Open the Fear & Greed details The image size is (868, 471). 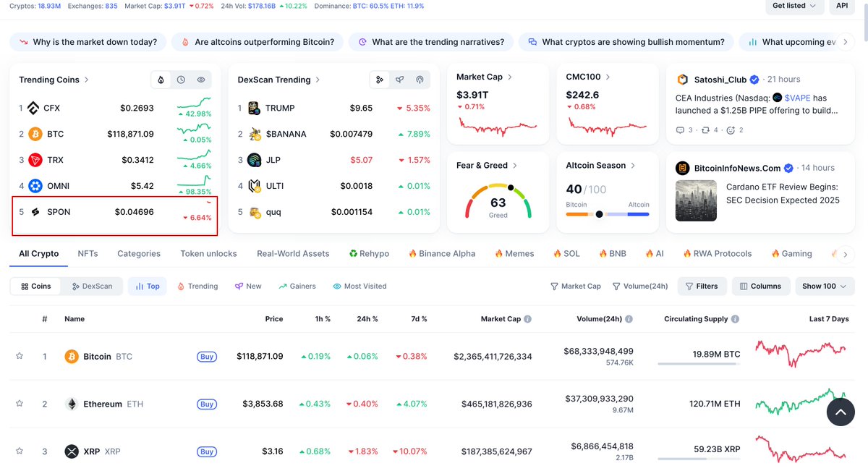tap(488, 166)
